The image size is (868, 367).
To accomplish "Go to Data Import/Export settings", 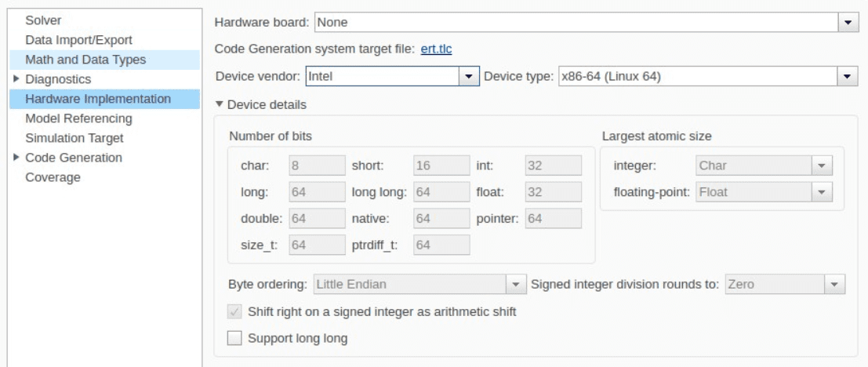I will (x=78, y=39).
